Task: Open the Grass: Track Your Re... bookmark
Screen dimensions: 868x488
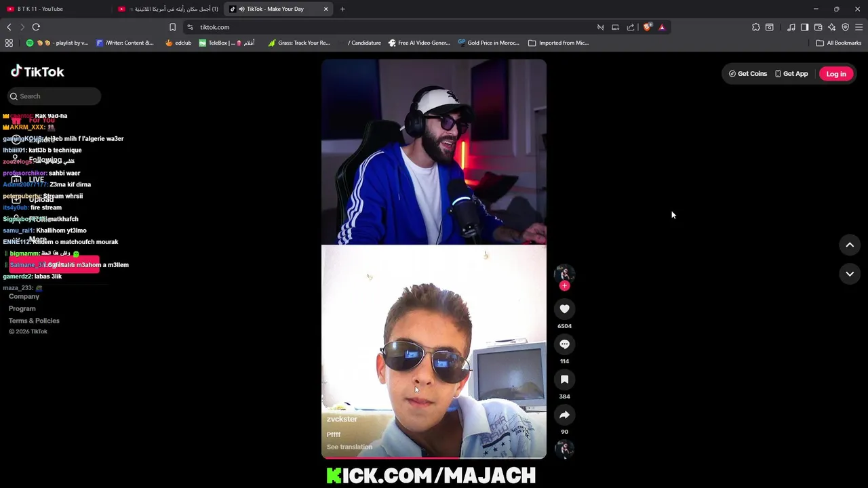Action: (x=298, y=43)
